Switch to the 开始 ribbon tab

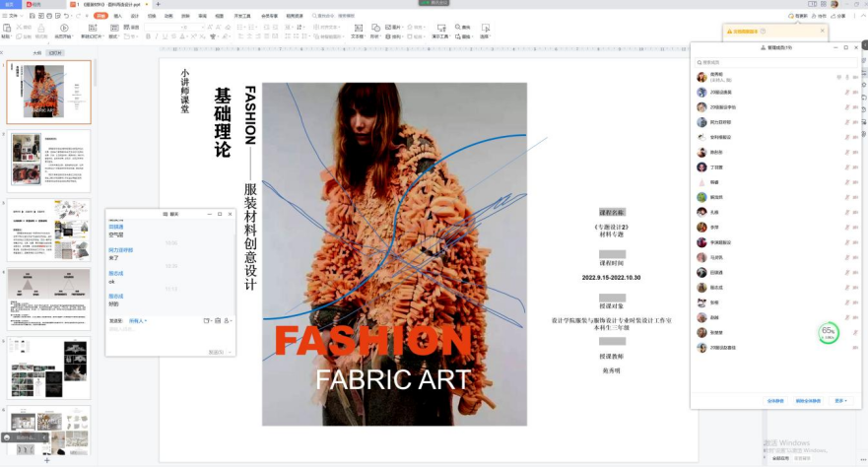click(100, 16)
